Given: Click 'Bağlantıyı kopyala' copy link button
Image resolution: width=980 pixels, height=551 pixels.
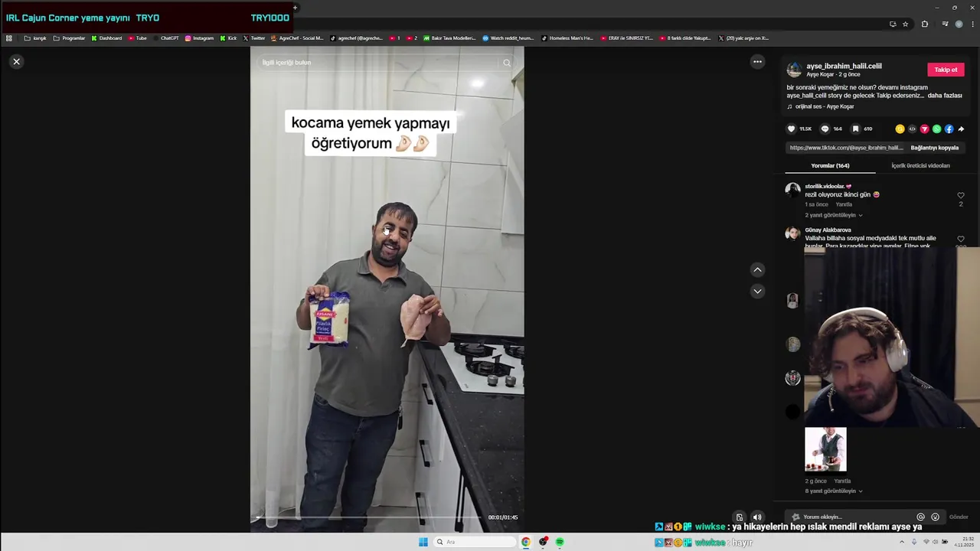Looking at the screenshot, I should [x=934, y=148].
